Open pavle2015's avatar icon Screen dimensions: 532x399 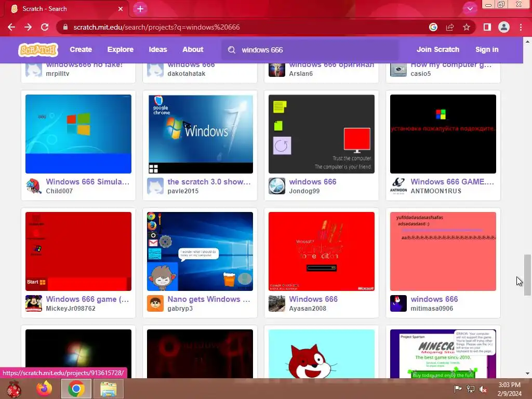coord(155,186)
